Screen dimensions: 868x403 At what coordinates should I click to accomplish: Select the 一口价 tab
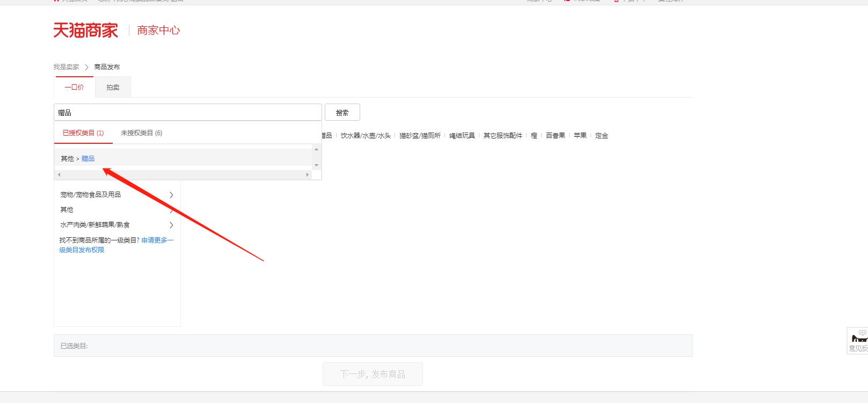(x=75, y=87)
